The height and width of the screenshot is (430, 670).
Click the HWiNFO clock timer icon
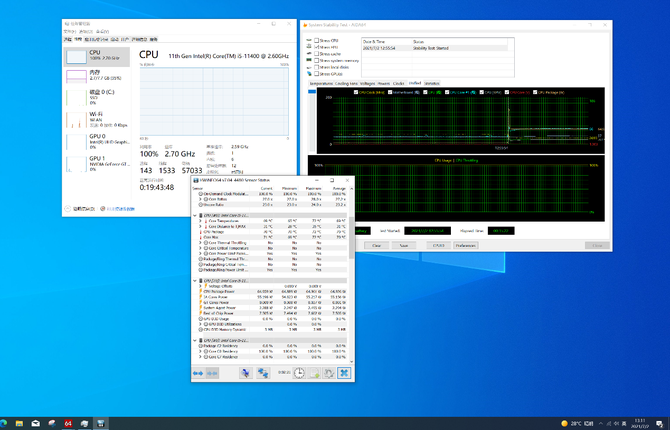pyautogui.click(x=300, y=372)
